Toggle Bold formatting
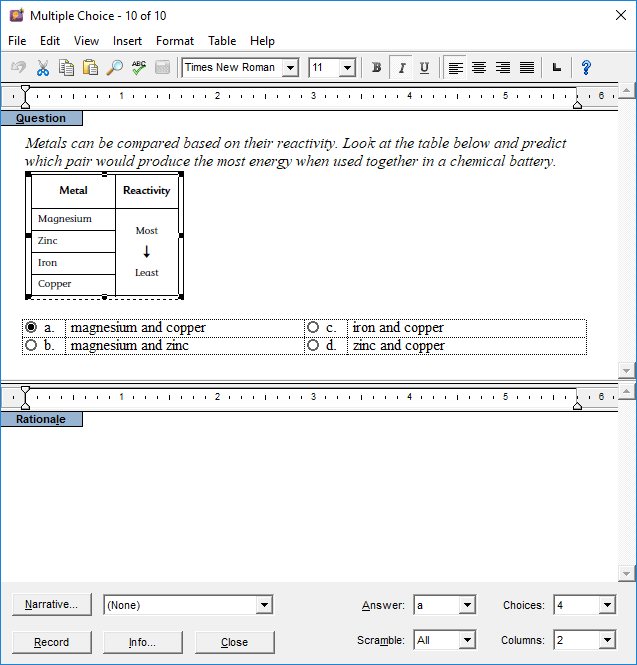Screen dimensions: 637x665 377,68
